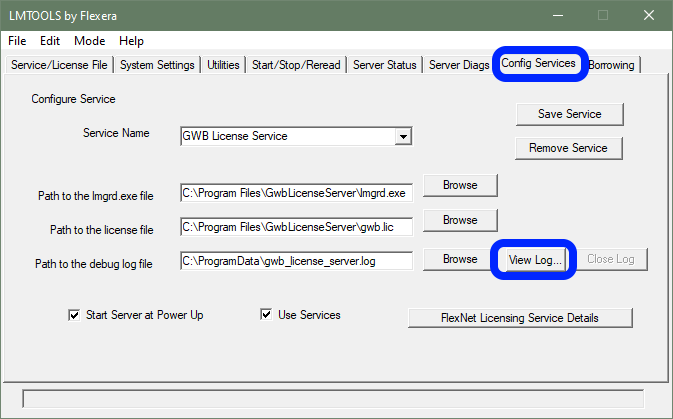This screenshot has width=673, height=419.
Task: Click the bottom status bar field
Action: tap(333, 399)
